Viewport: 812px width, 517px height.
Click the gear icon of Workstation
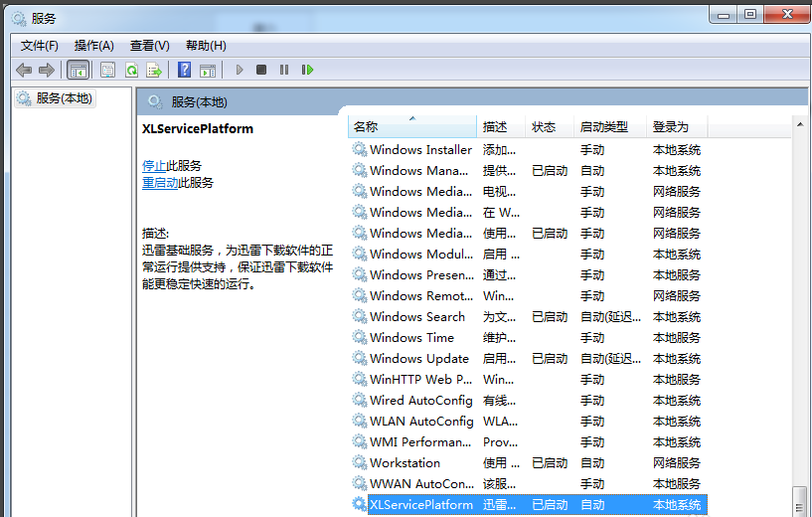click(x=360, y=462)
